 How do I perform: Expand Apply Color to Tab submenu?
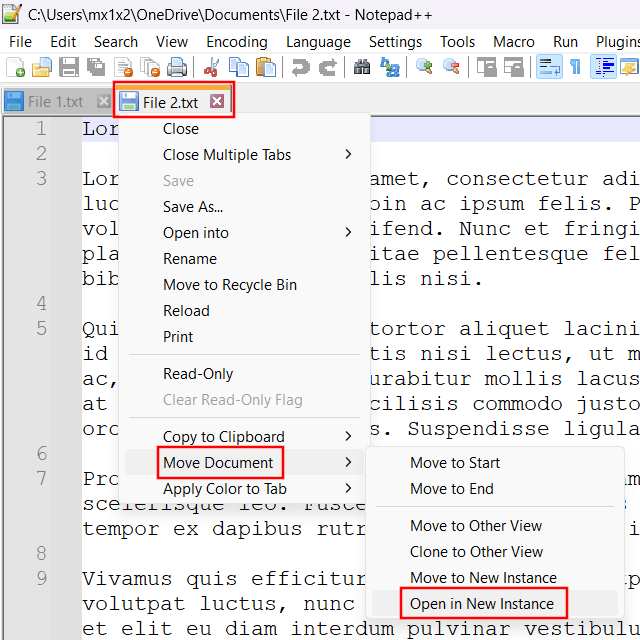tap(244, 489)
